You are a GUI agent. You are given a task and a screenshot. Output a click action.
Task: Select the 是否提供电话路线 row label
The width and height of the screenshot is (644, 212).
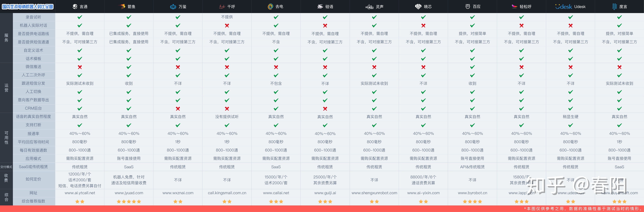(34, 34)
